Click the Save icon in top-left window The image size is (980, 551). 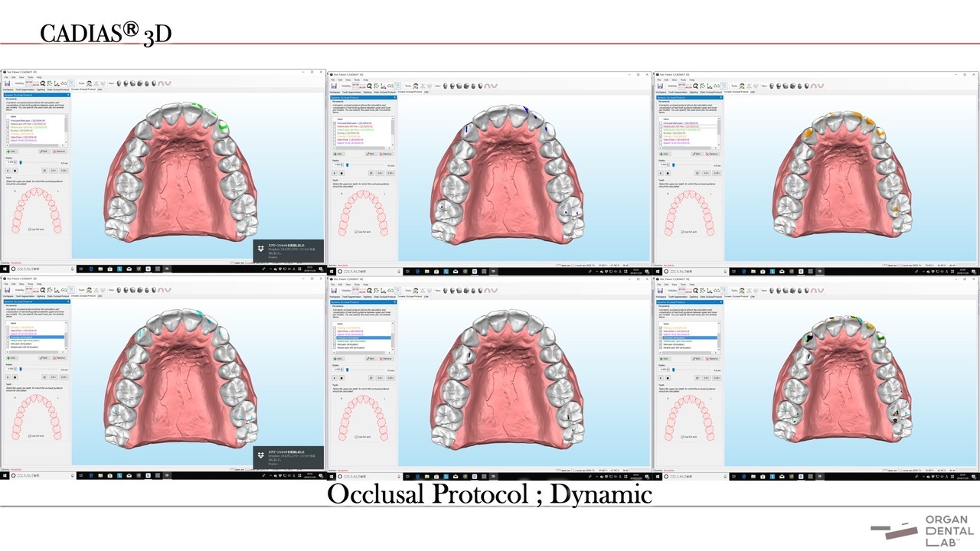click(x=7, y=83)
